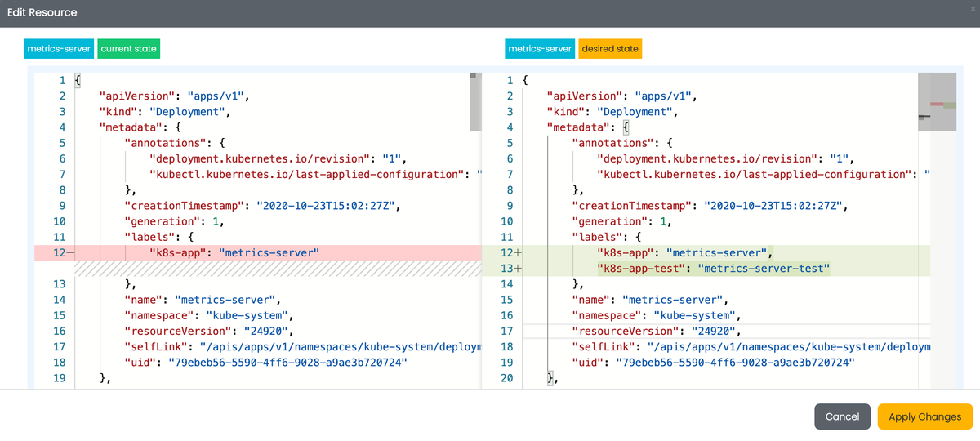980x441 pixels.
Task: Click removed line marker at line 12
Action: 70,253
